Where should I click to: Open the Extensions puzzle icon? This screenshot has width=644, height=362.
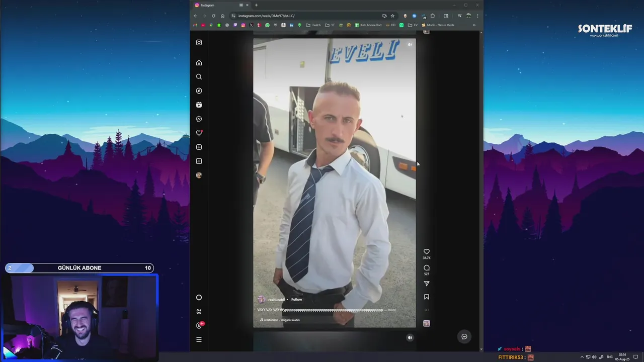click(x=433, y=16)
